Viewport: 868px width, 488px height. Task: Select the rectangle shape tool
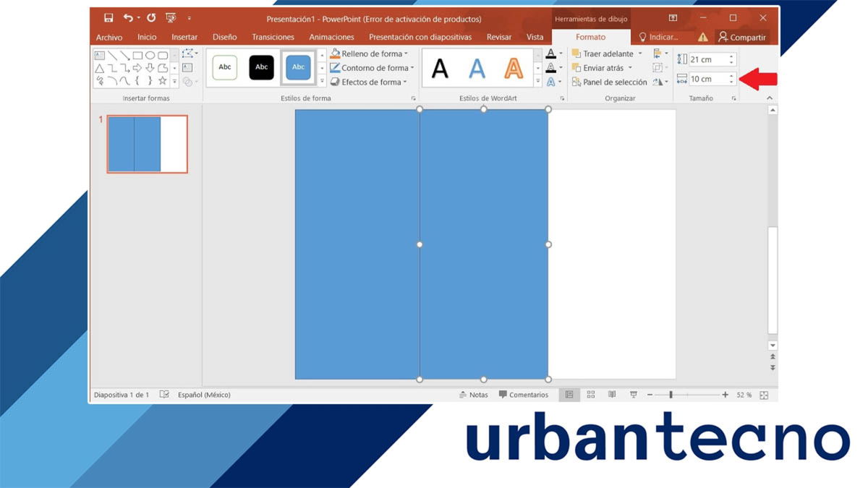coord(138,56)
